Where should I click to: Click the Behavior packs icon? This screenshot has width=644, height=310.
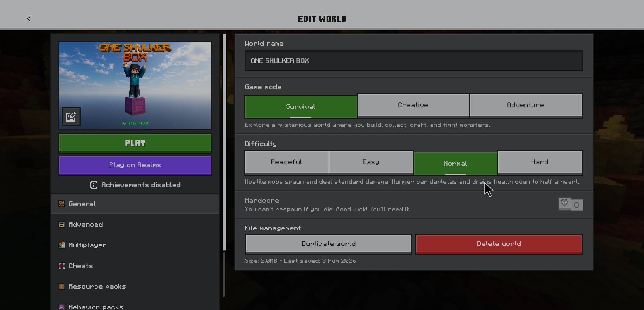[61, 307]
